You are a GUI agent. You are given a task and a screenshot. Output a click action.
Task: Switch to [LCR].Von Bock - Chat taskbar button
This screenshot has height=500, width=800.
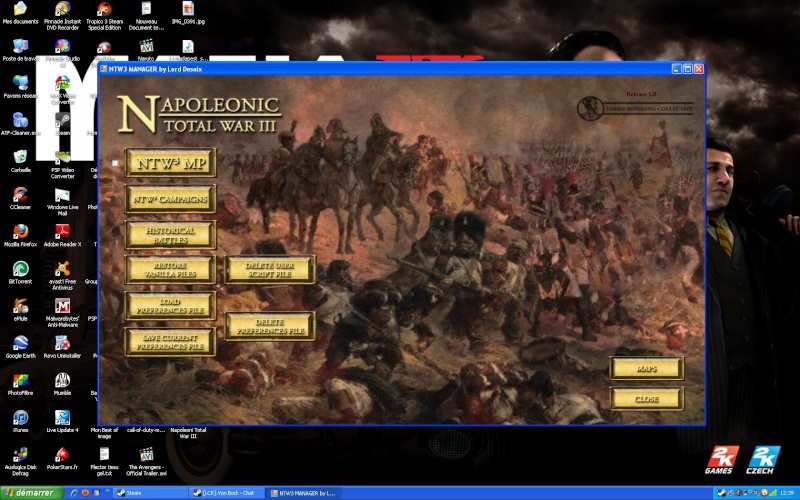[228, 493]
